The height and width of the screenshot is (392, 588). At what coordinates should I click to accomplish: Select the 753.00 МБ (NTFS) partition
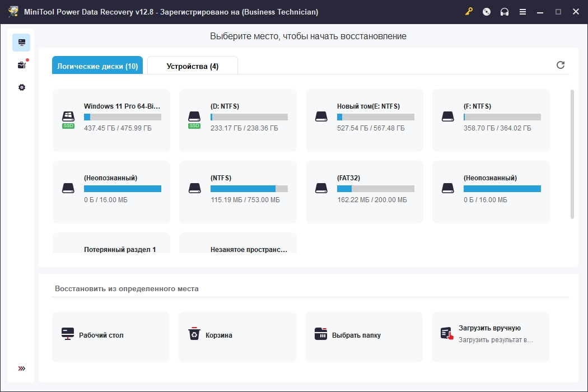238,192
